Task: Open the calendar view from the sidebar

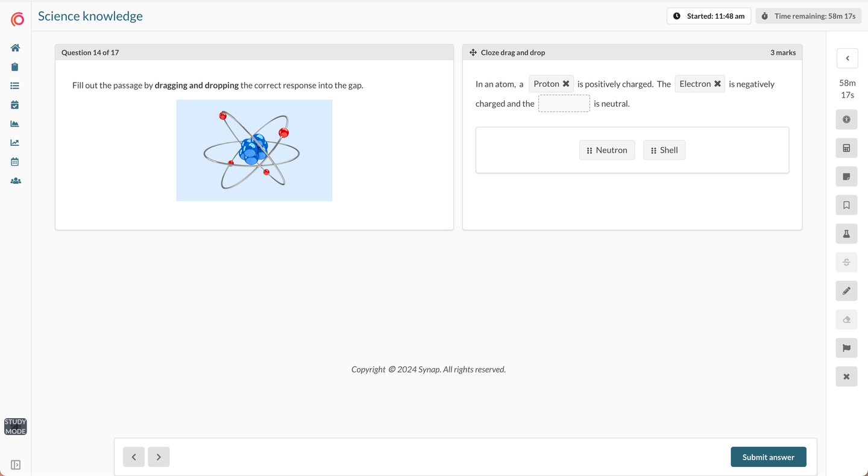Action: pyautogui.click(x=15, y=161)
